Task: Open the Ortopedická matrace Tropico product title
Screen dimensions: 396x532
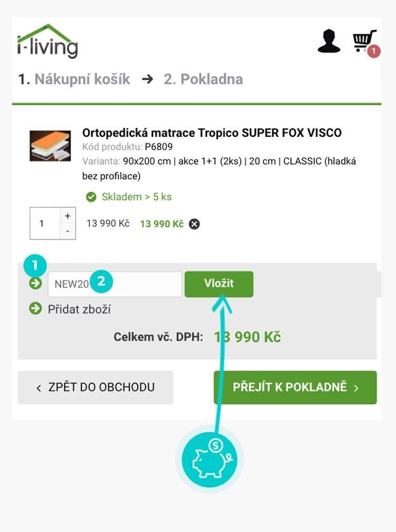Action: click(x=212, y=133)
